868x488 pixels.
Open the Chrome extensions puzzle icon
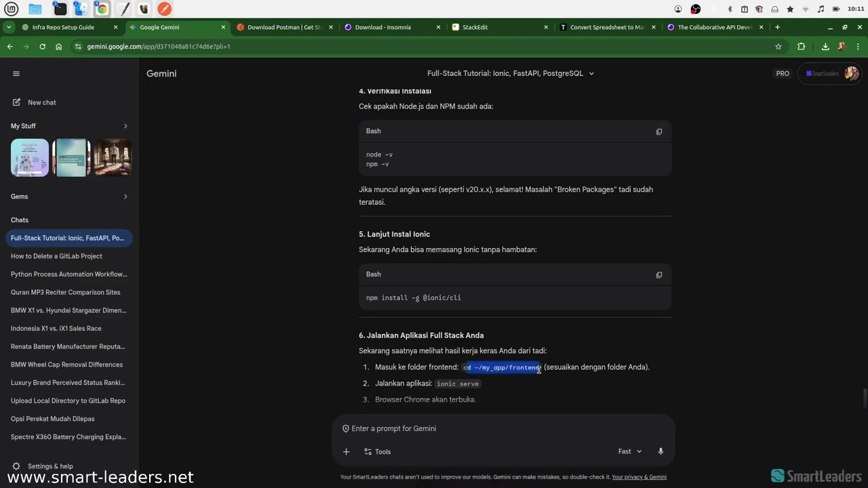click(x=802, y=46)
